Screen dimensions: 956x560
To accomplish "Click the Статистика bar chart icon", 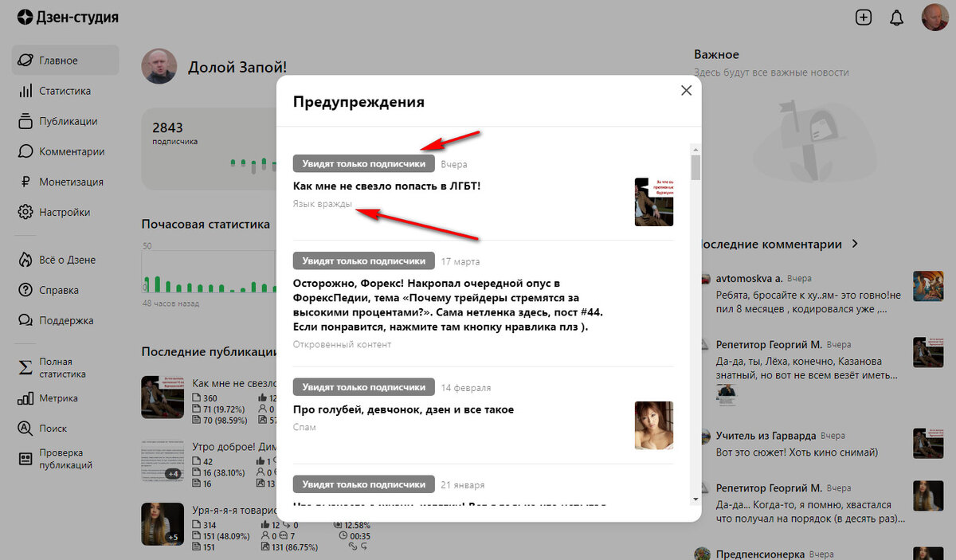I will [x=25, y=91].
